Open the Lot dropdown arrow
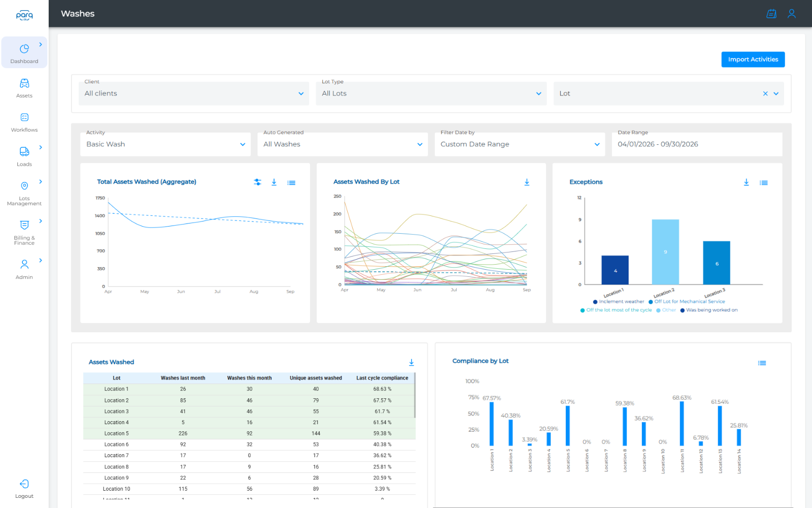The width and height of the screenshot is (812, 508). [776, 93]
